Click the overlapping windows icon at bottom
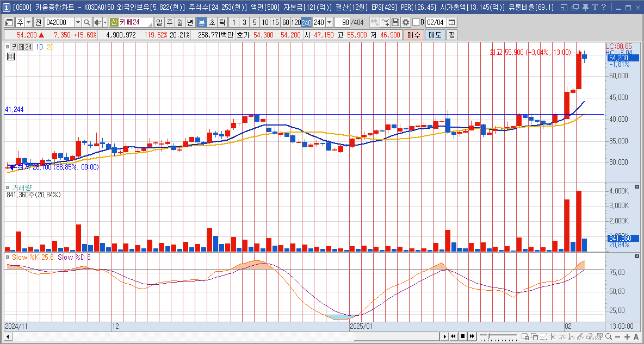This screenshot has height=344, width=644. point(534,336)
